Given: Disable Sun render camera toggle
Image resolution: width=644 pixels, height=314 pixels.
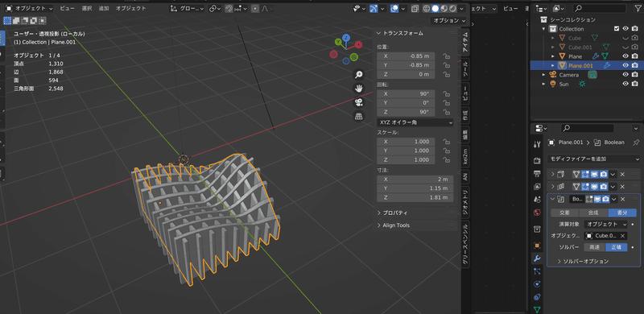Looking at the screenshot, I should (635, 84).
